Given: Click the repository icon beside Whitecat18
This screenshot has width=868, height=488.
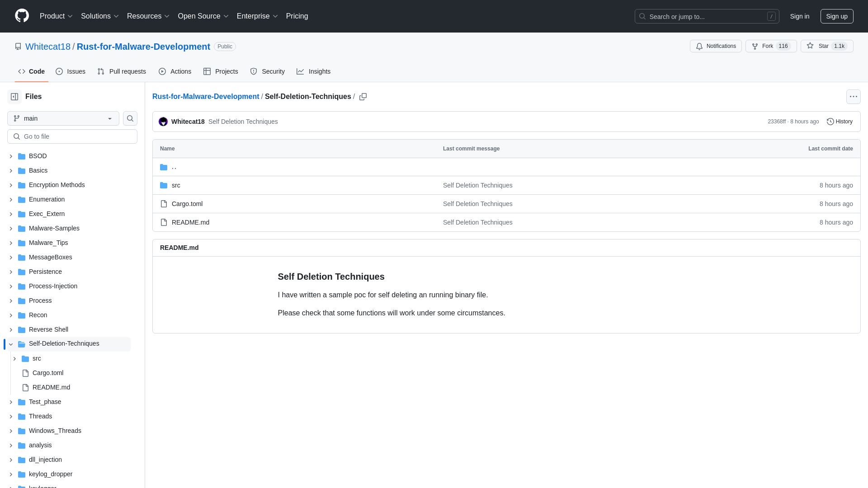Looking at the screenshot, I should [x=18, y=47].
